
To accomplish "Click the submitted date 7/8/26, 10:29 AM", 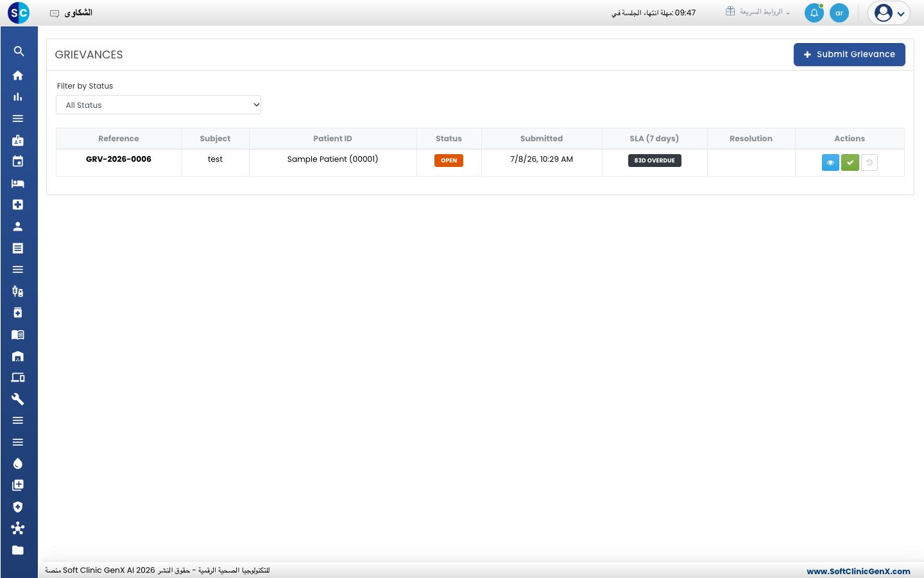I will point(542,159).
